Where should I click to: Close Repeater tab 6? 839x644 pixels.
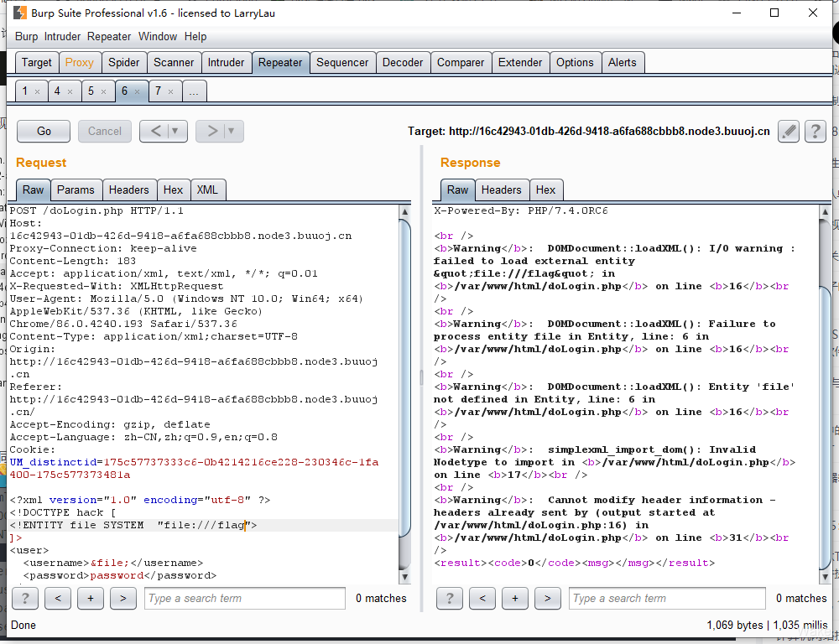click(138, 92)
